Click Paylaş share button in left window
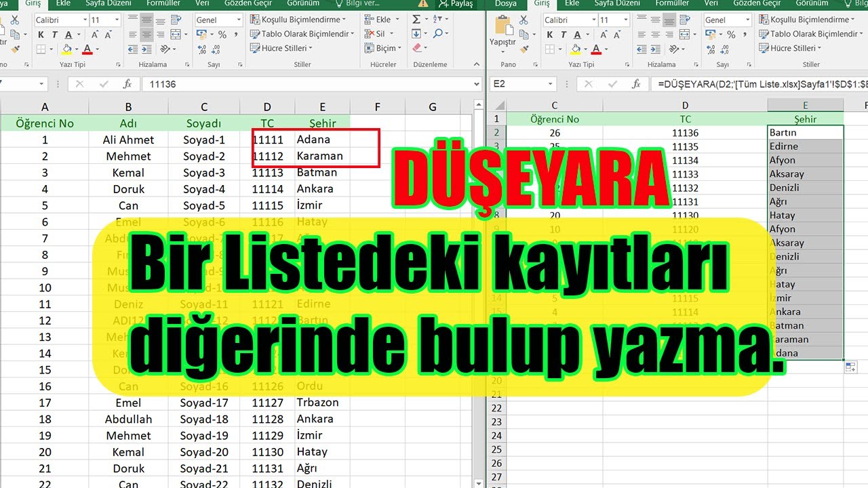Viewport: 868px width, 488px height. (455, 3)
